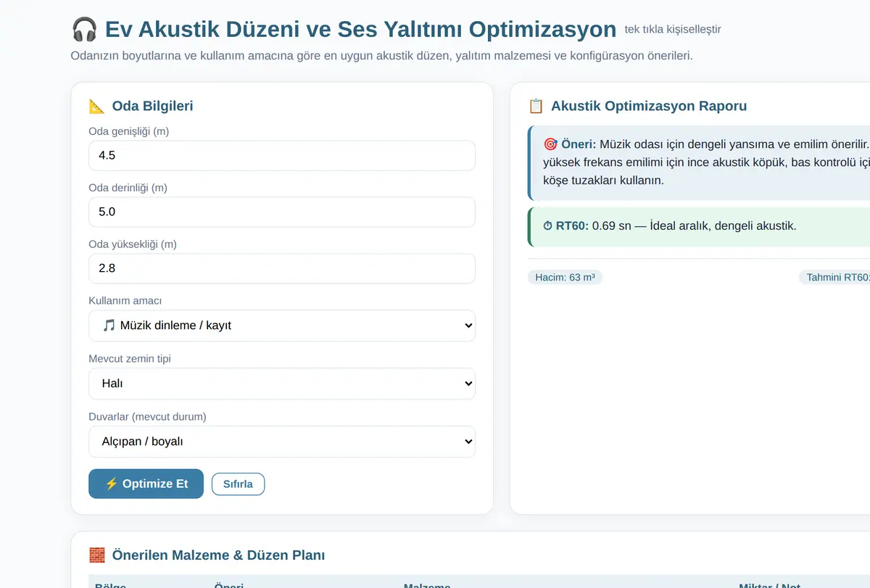The height and width of the screenshot is (588, 870).
Task: Click the Kullanım amacı label
Action: pos(125,301)
